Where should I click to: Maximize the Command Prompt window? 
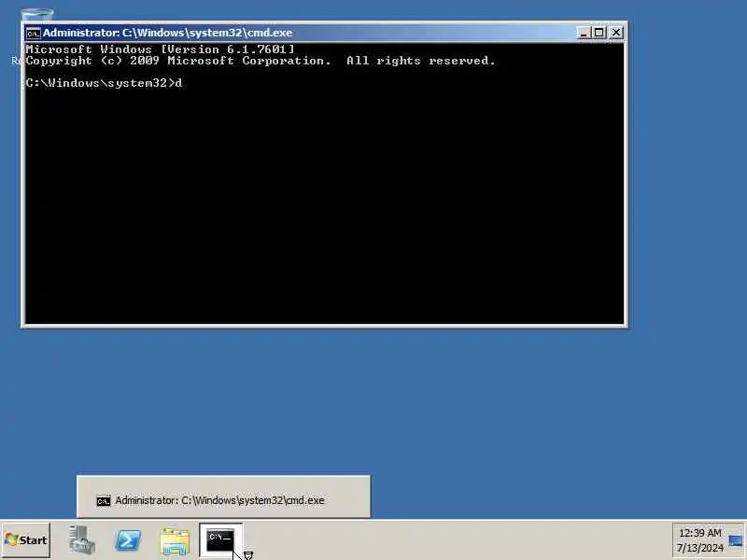click(599, 33)
